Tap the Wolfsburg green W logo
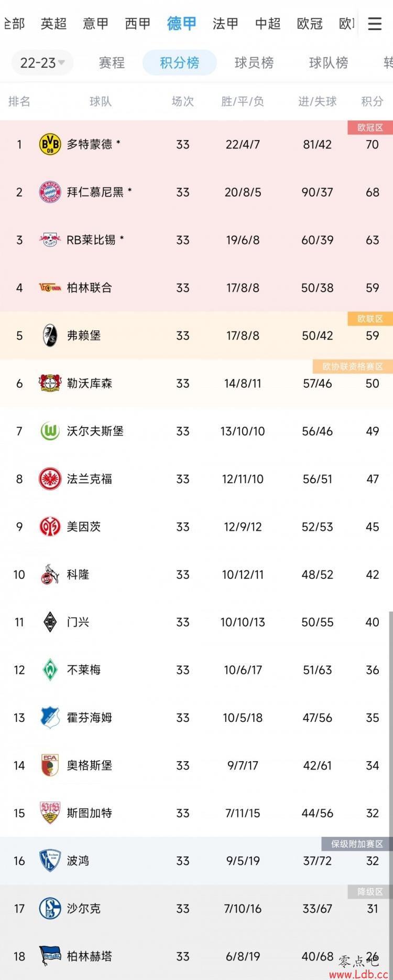The image size is (393, 980). pyautogui.click(x=50, y=431)
